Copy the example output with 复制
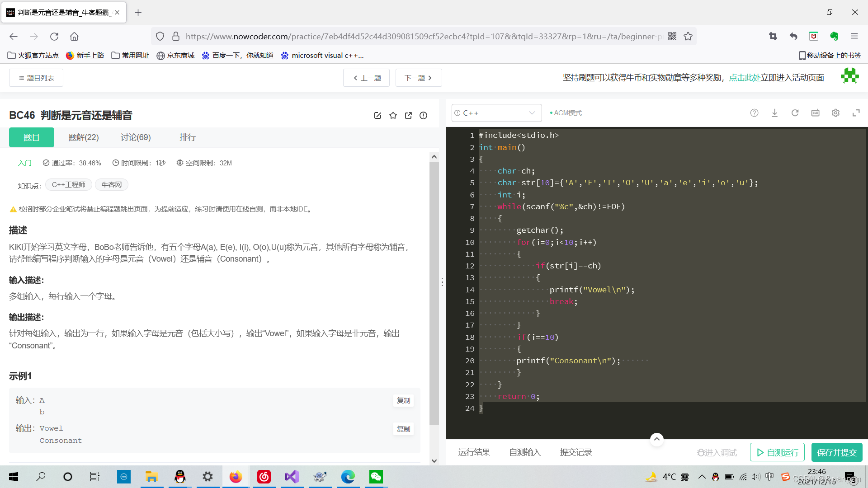This screenshot has width=868, height=488. (x=403, y=429)
